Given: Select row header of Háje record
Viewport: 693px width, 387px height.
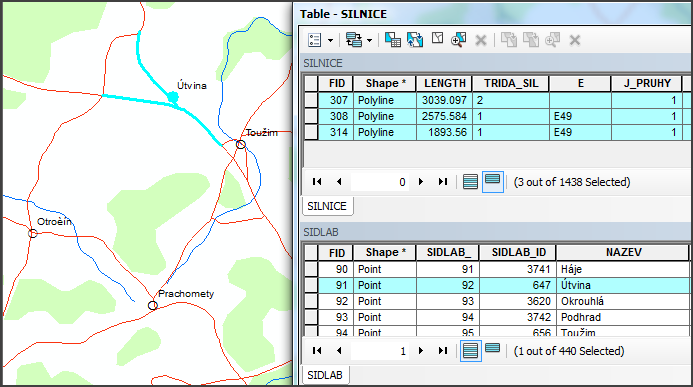Looking at the screenshot, I should click(311, 269).
